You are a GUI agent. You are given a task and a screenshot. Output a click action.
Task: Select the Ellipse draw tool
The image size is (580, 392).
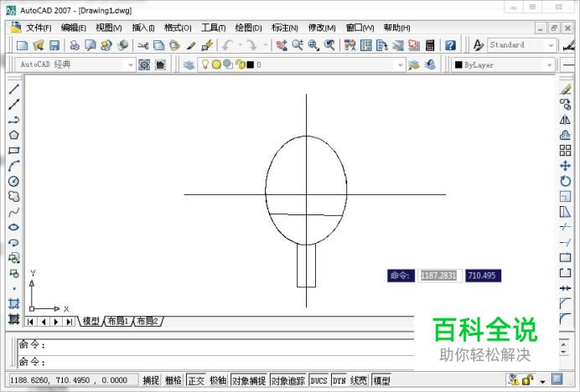[x=14, y=227]
